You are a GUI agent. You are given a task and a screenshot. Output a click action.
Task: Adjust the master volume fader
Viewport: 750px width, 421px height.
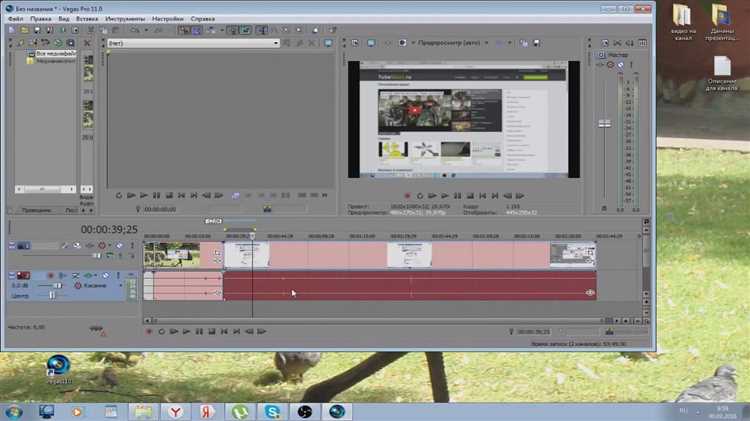(x=604, y=123)
